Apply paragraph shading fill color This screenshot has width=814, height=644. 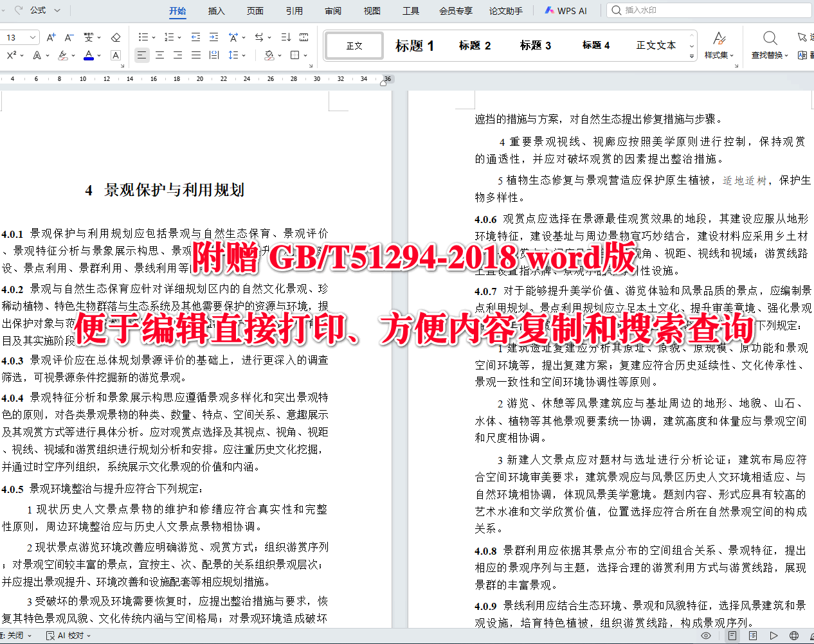tap(269, 55)
